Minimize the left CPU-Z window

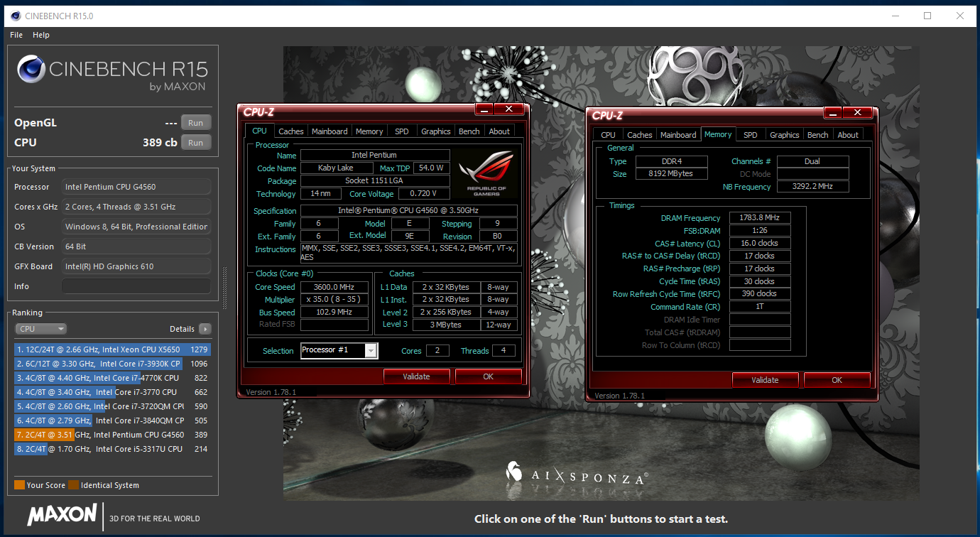click(484, 110)
